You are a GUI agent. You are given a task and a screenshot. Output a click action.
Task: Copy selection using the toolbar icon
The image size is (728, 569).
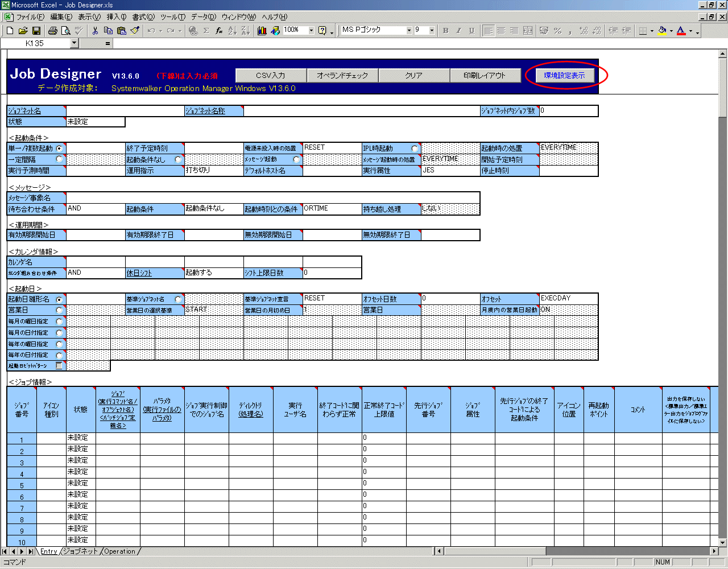point(109,31)
